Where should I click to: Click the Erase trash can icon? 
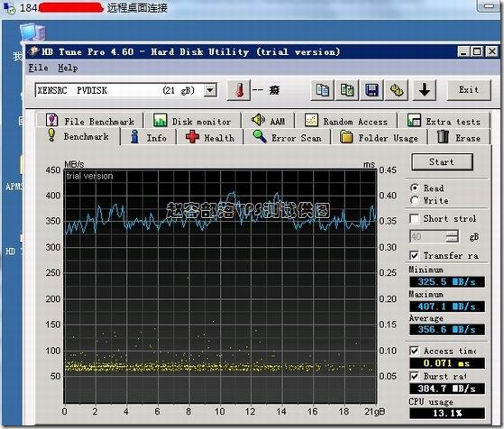coord(443,137)
